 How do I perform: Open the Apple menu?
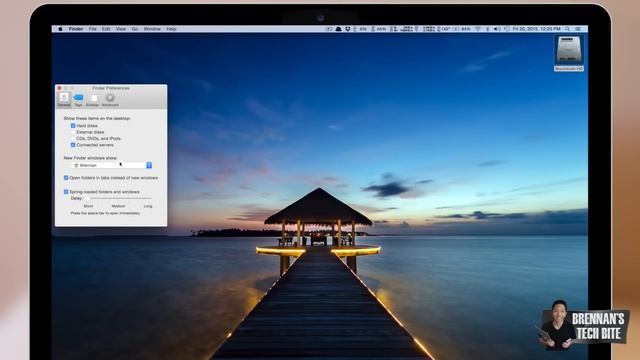click(60, 29)
